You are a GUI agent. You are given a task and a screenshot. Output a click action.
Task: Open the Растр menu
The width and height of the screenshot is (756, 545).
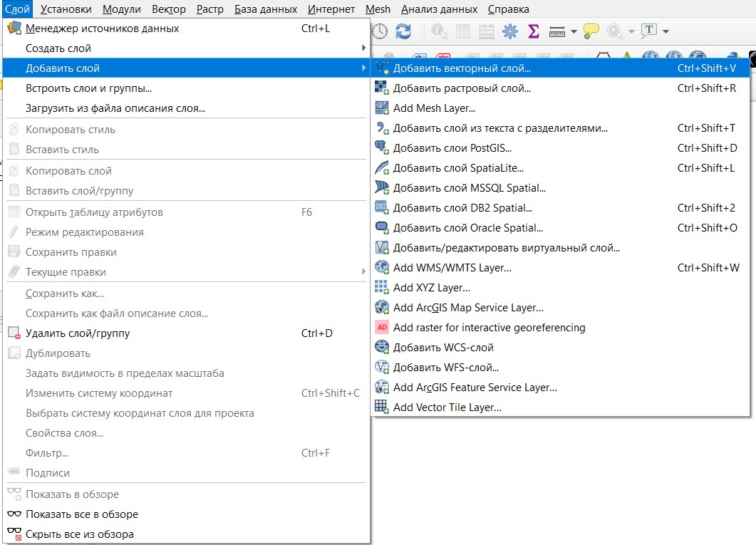[x=210, y=9]
